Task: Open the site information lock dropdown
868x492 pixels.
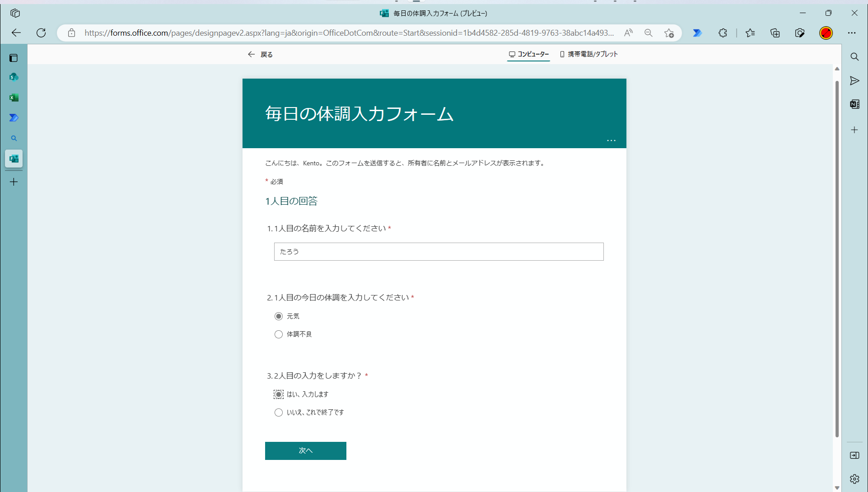Action: tap(71, 33)
